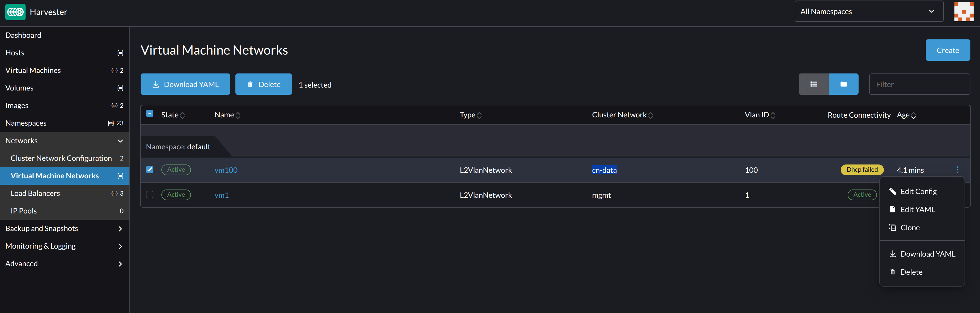Collapse the Networks section in sidebar
Screen dimensions: 980x313
coord(120,141)
